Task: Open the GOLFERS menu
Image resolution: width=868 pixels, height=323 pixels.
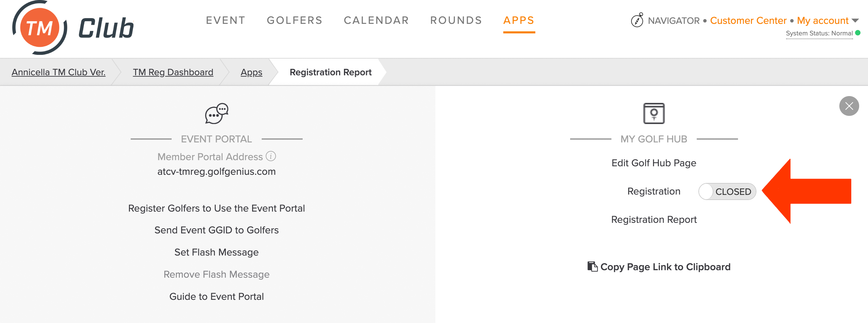Action: click(294, 20)
